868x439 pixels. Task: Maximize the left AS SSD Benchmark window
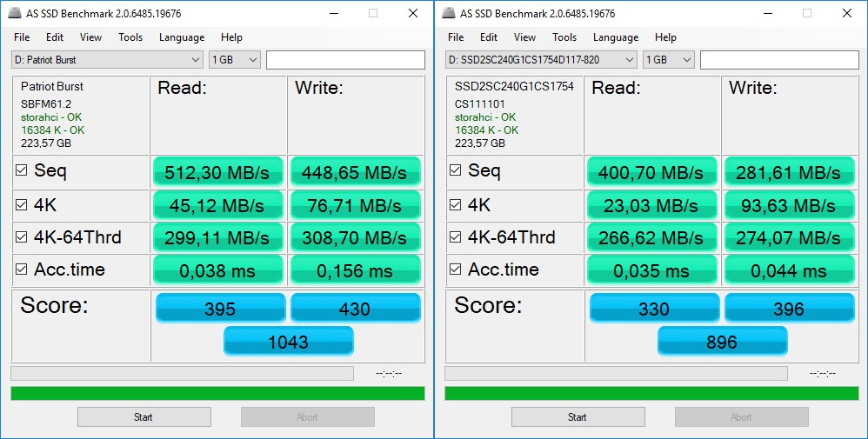pos(373,13)
